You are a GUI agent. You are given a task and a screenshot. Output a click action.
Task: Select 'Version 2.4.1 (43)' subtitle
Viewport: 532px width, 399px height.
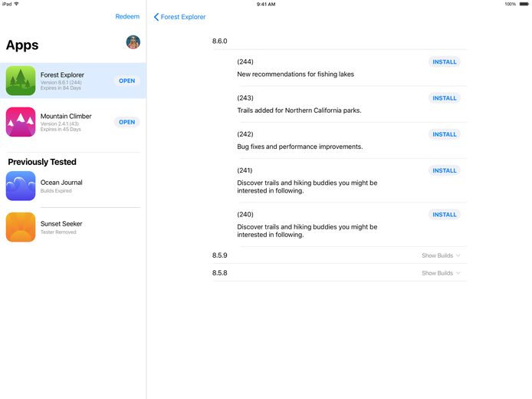click(x=60, y=124)
